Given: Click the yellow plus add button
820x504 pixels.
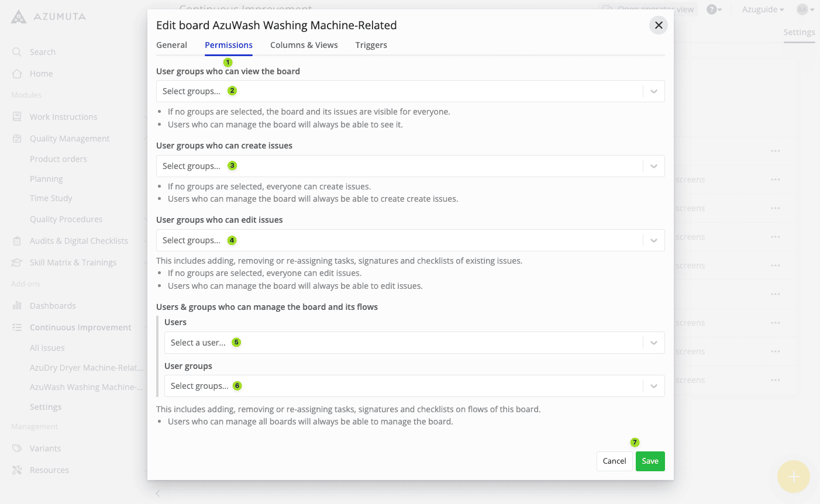Looking at the screenshot, I should (793, 477).
